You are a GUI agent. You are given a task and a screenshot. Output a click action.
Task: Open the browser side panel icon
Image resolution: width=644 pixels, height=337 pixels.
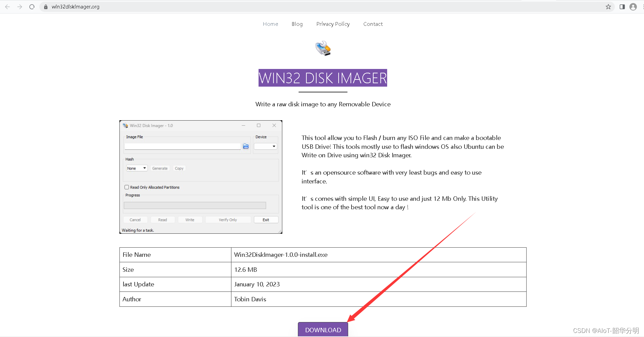pyautogui.click(x=622, y=7)
